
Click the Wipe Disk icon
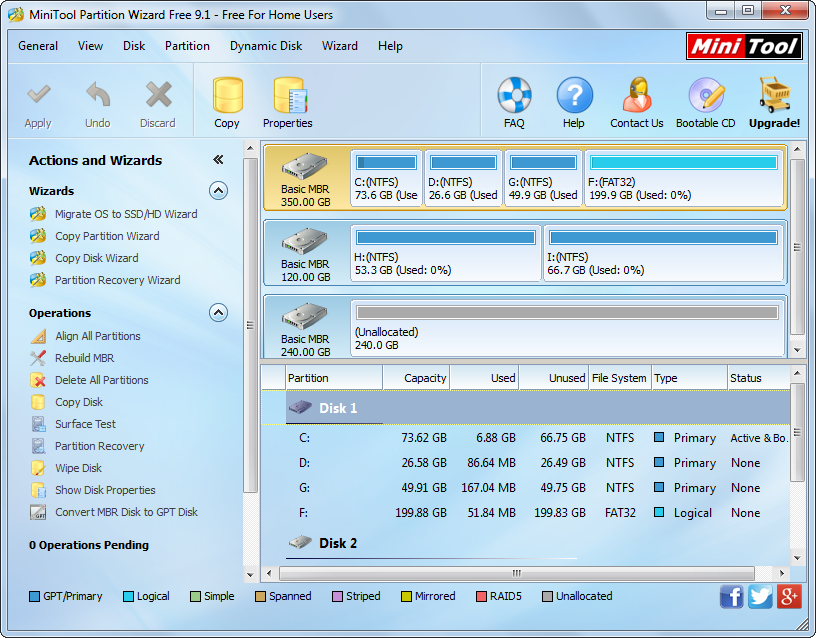pyautogui.click(x=37, y=468)
